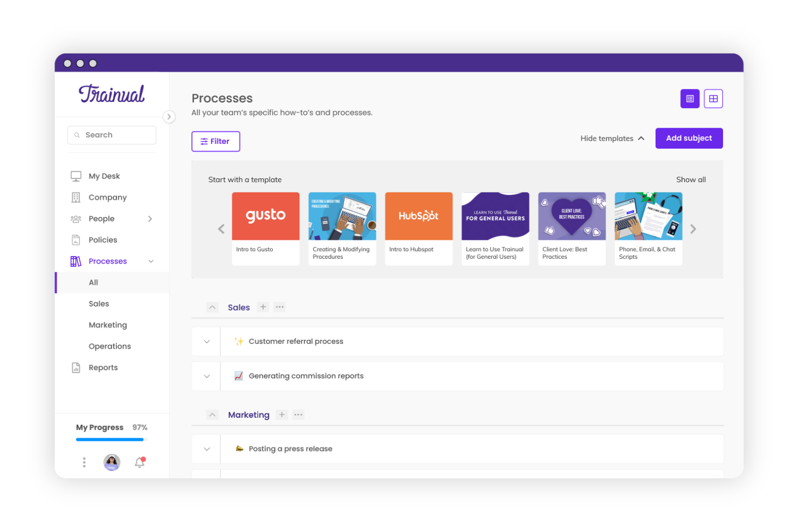Click the My Progress bar
The image size is (798, 532).
[x=109, y=439]
